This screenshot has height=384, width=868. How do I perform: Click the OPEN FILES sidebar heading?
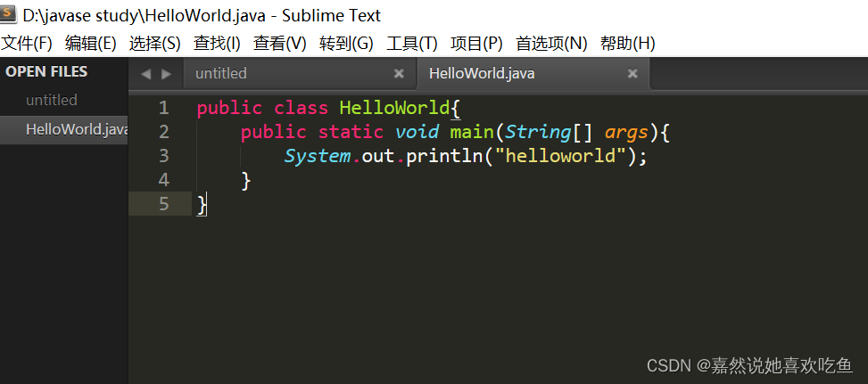coord(46,71)
